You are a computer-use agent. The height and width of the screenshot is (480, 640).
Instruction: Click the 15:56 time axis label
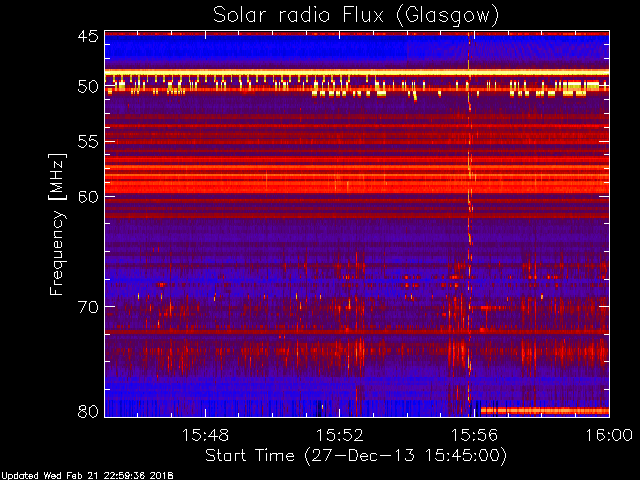[474, 435]
